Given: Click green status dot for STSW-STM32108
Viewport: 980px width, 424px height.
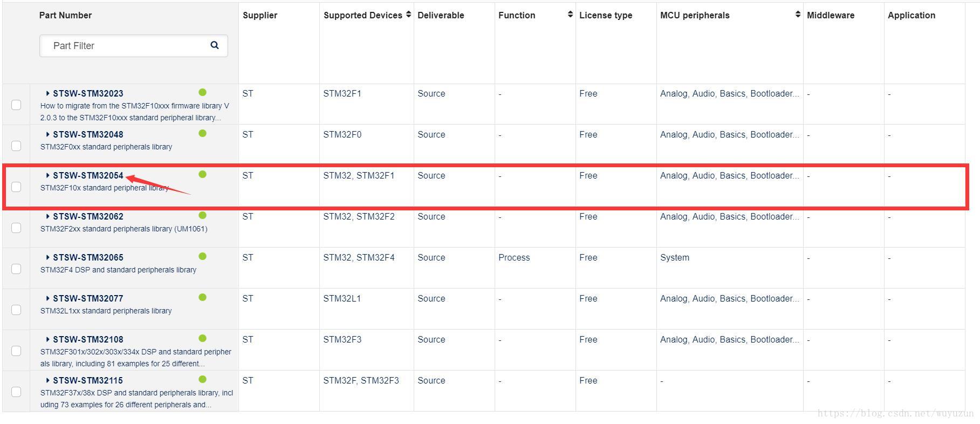Looking at the screenshot, I should (203, 338).
